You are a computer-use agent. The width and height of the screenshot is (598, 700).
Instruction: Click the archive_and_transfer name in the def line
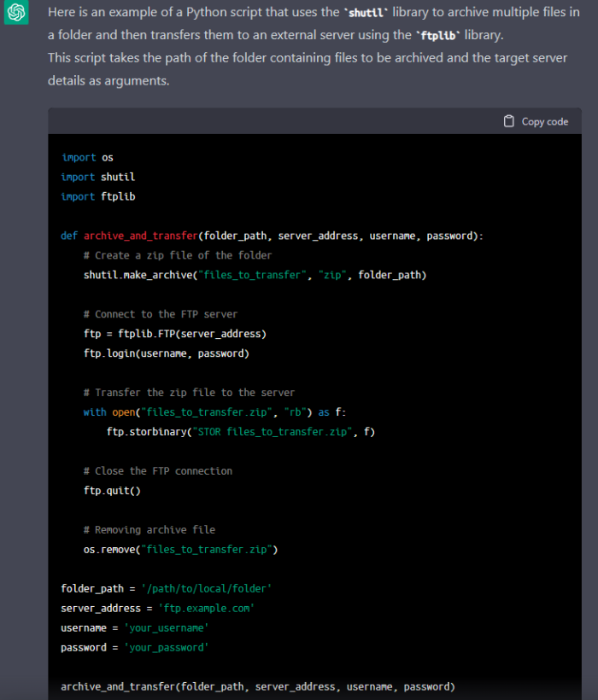tap(140, 236)
